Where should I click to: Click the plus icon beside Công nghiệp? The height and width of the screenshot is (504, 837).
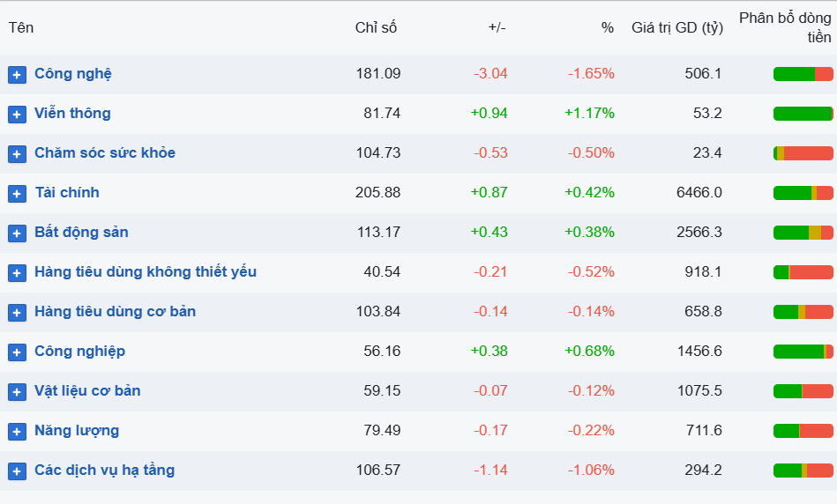click(17, 352)
